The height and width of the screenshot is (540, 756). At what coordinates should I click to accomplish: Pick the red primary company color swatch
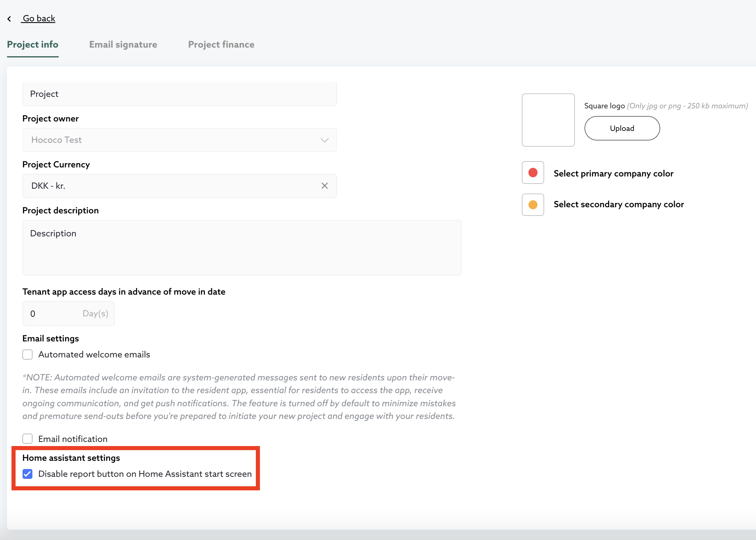point(533,173)
